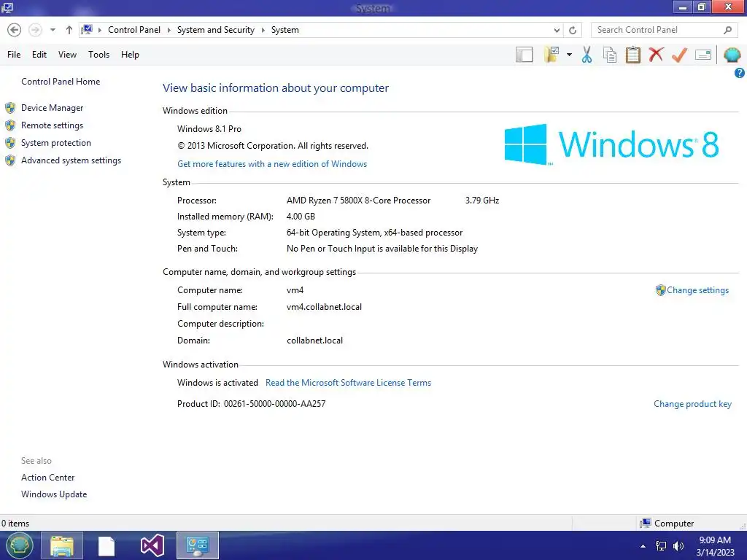Click the Properties card toolbar icon

(x=703, y=55)
